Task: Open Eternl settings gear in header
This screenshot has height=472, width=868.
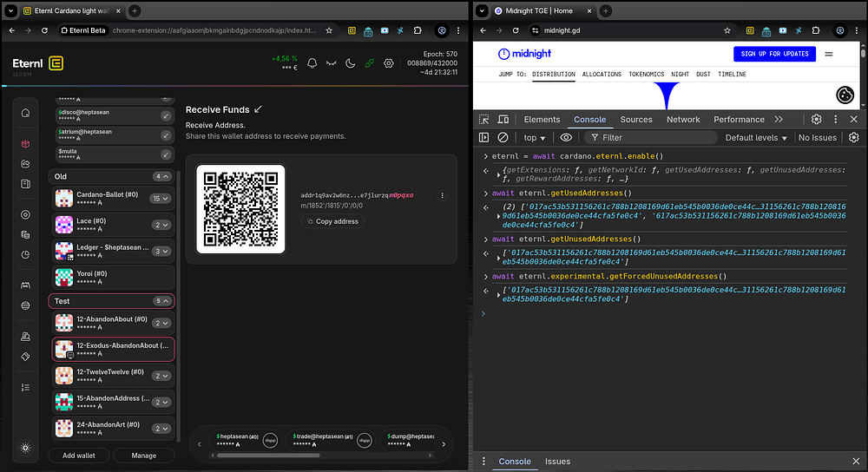Action: pos(389,63)
